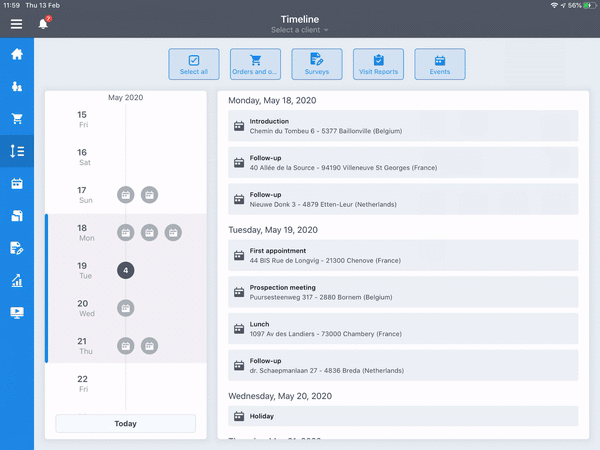Open clients icon in sidebar
This screenshot has width=600, height=450.
16,87
